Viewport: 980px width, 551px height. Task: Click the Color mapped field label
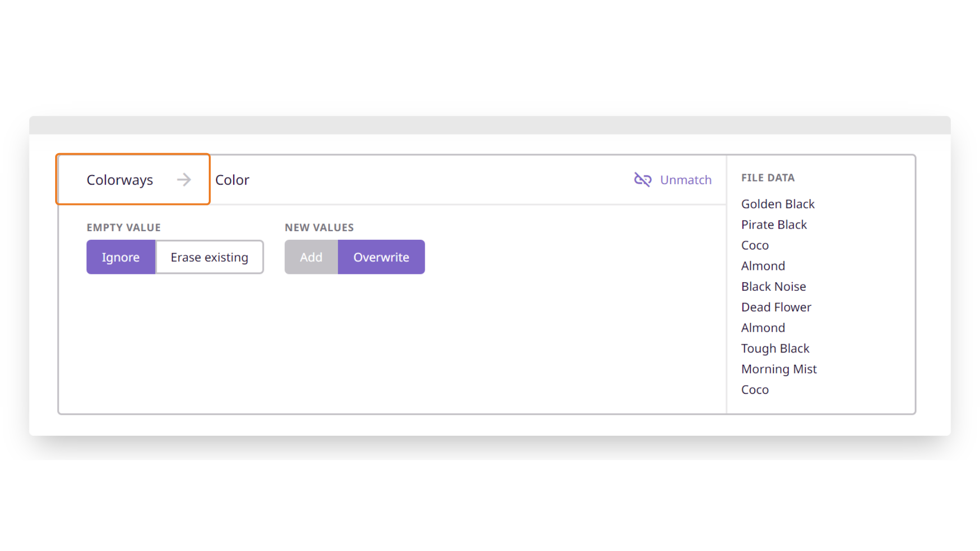point(232,180)
